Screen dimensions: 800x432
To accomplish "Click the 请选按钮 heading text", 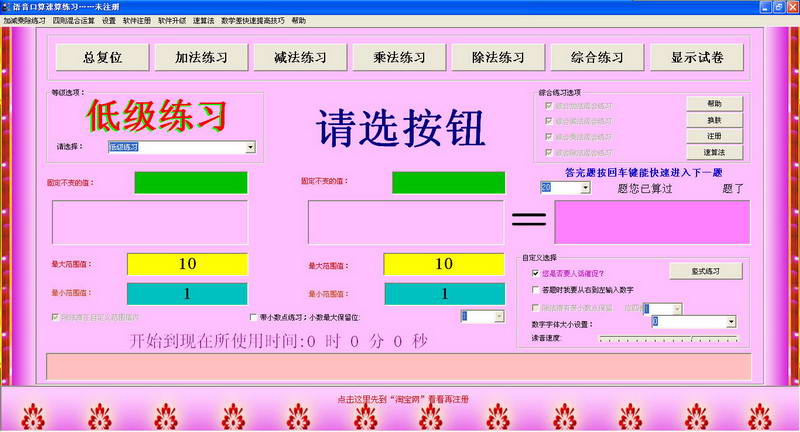I will tap(401, 128).
